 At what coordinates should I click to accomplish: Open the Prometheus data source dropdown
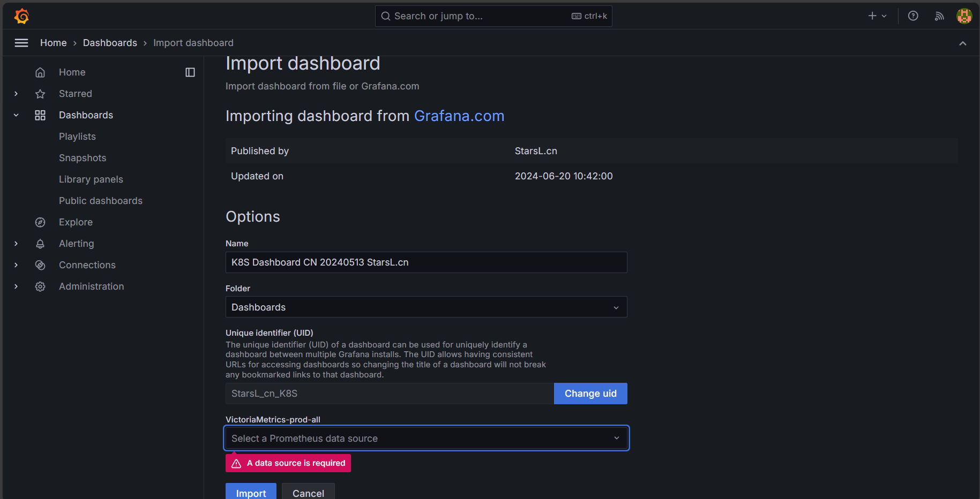[427, 438]
